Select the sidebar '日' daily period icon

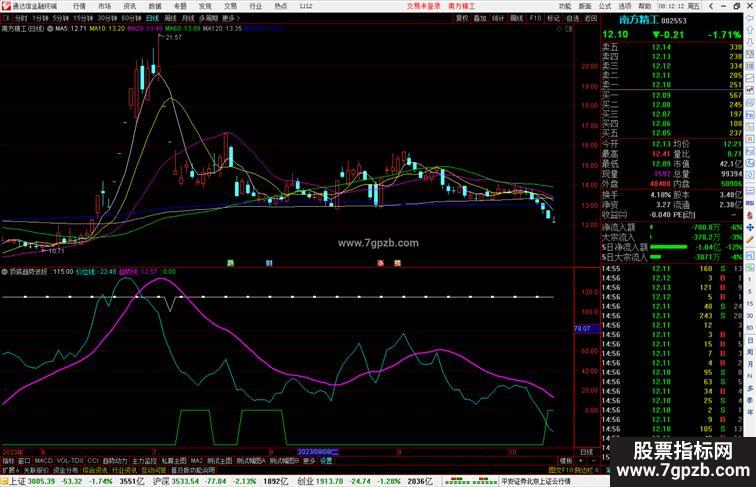[750, 340]
